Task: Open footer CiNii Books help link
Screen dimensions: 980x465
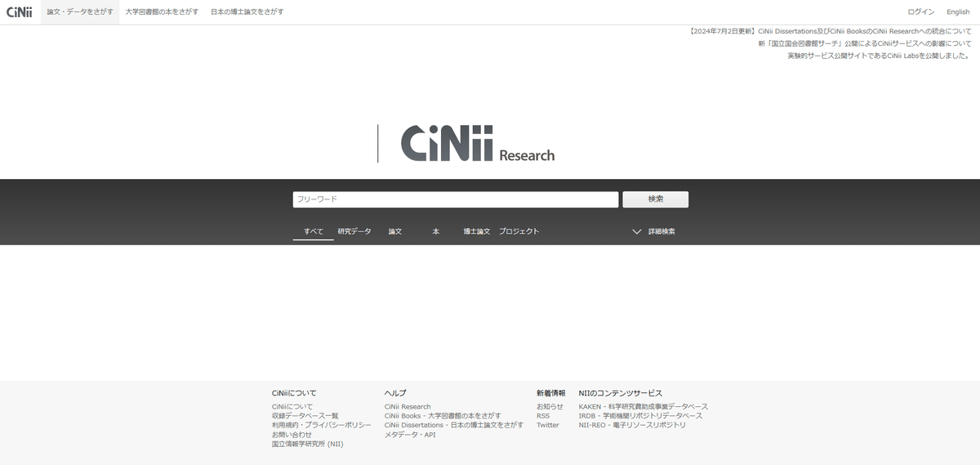Action: 443,416
